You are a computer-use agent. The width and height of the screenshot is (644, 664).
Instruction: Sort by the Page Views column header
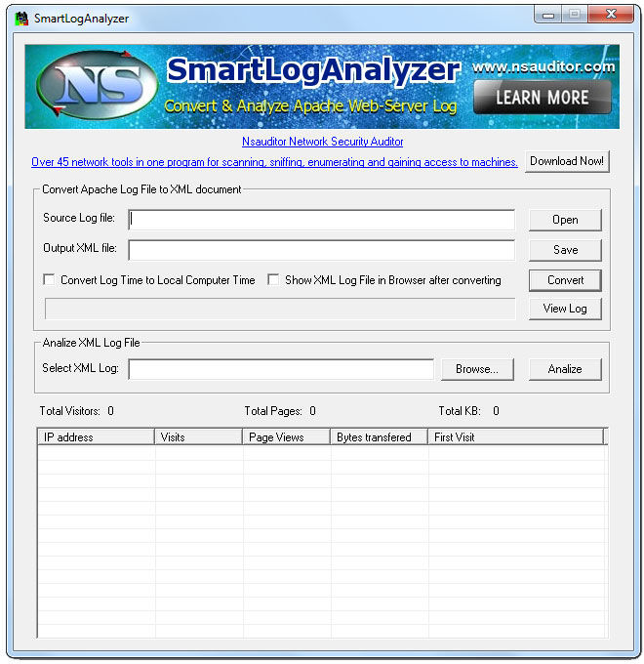[x=287, y=437]
